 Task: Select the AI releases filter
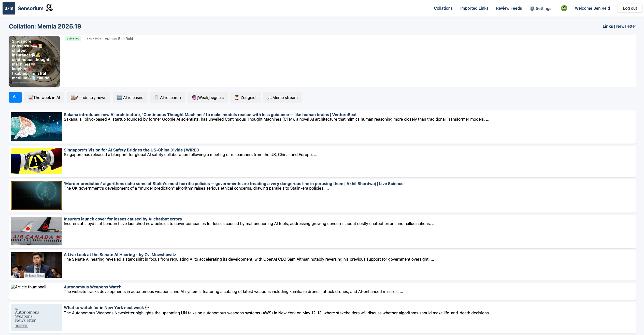(x=130, y=97)
